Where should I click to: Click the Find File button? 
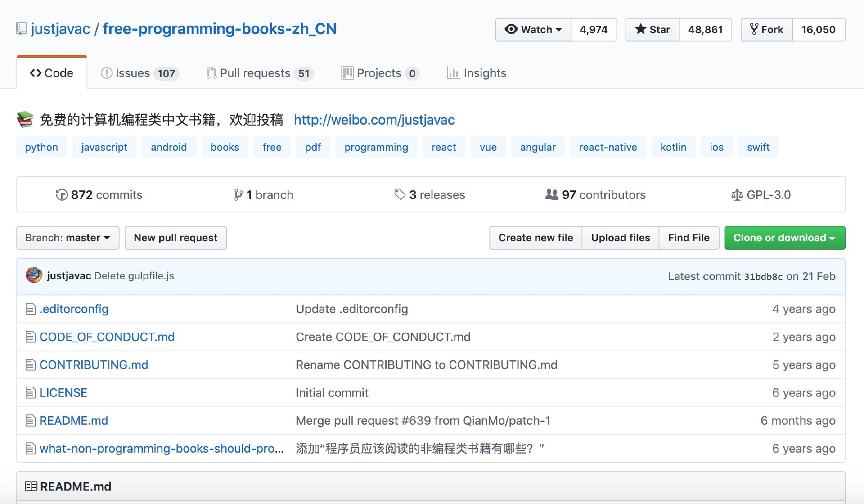[689, 238]
